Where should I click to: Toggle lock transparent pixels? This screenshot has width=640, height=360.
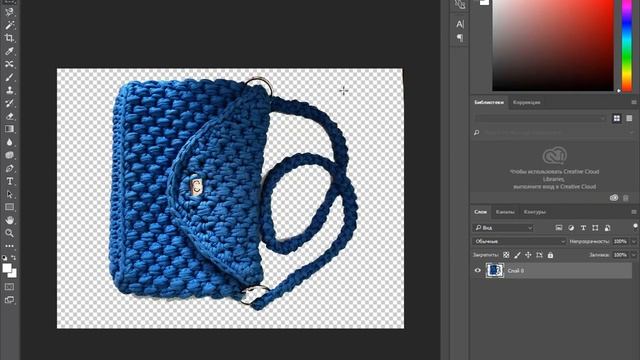click(506, 255)
